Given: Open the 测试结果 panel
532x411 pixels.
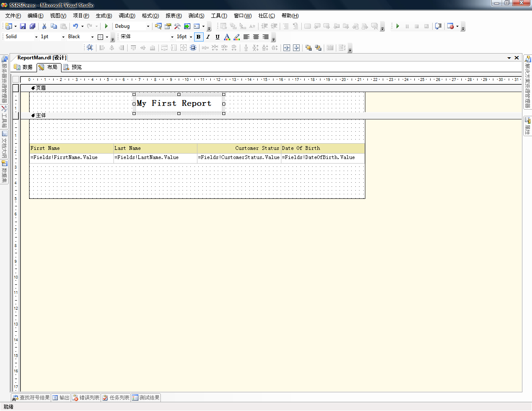Looking at the screenshot, I should tap(146, 398).
